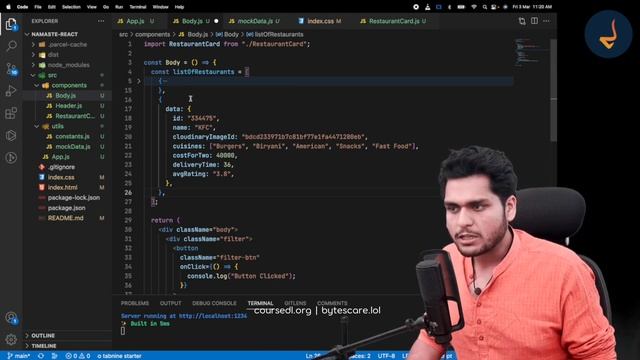Open Explorer more actions ellipsis

[101, 21]
